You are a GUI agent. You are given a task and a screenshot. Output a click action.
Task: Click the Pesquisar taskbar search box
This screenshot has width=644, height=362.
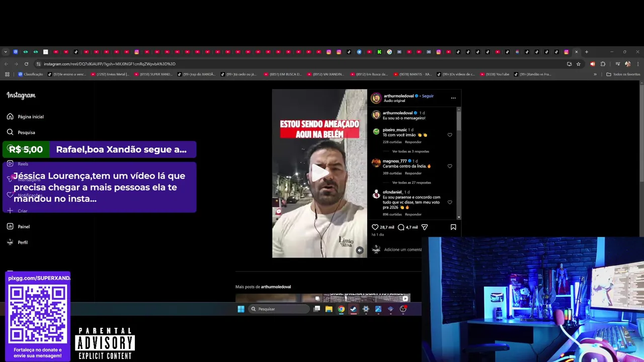coord(278,309)
